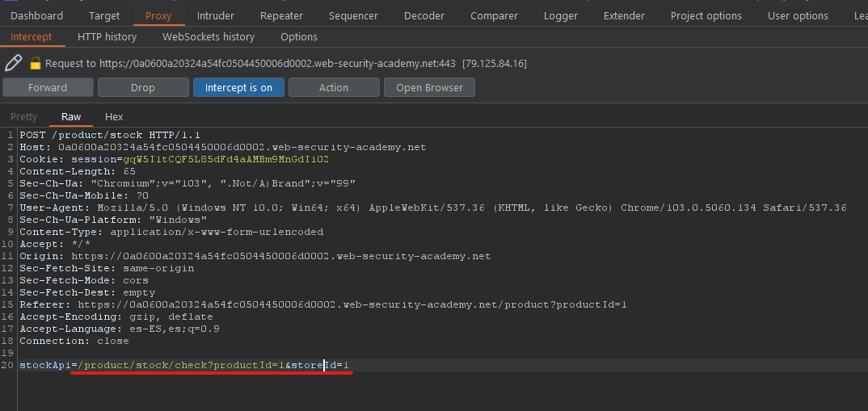Select the Proxy tab
This screenshot has height=411, width=868.
158,16
